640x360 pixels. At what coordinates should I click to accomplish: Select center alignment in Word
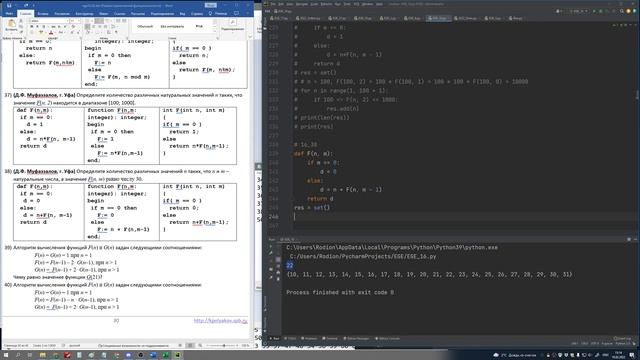pyautogui.click(x=93, y=26)
